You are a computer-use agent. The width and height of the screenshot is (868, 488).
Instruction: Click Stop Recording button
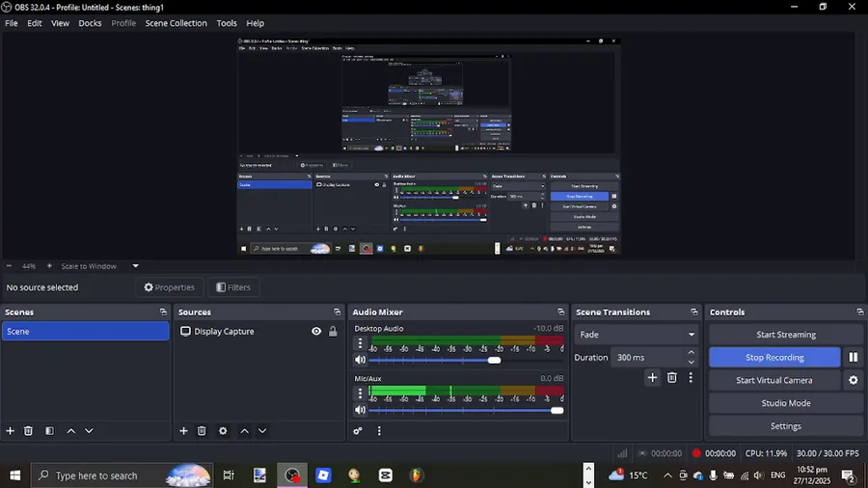[x=774, y=358]
